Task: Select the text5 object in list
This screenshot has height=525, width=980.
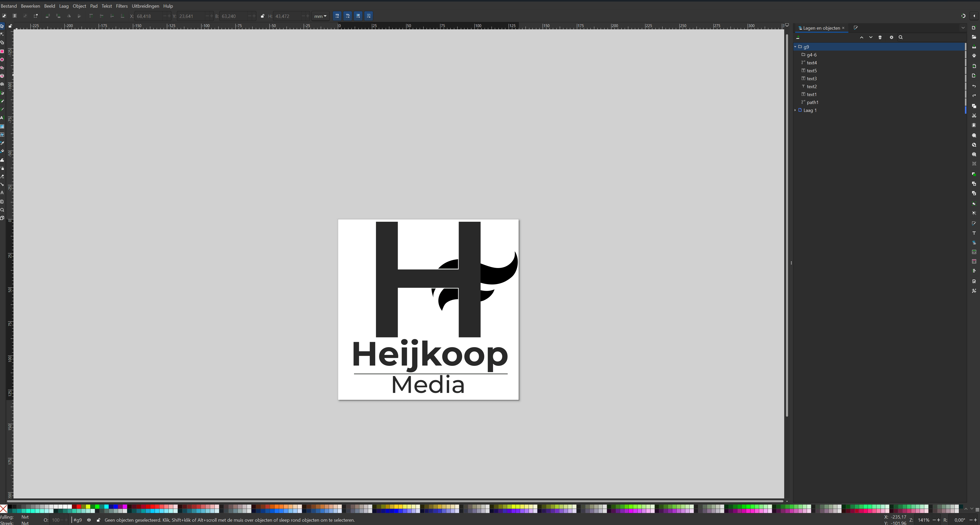Action: click(812, 71)
